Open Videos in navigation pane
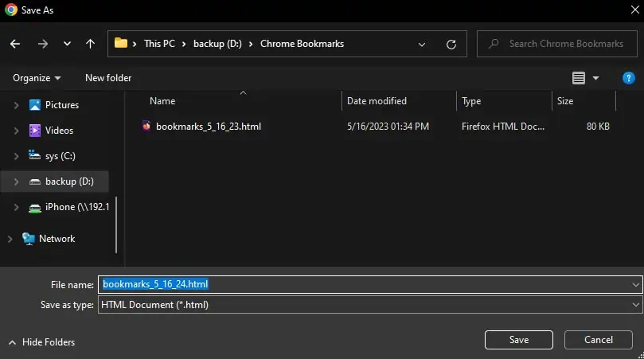The image size is (644, 359). click(x=59, y=131)
